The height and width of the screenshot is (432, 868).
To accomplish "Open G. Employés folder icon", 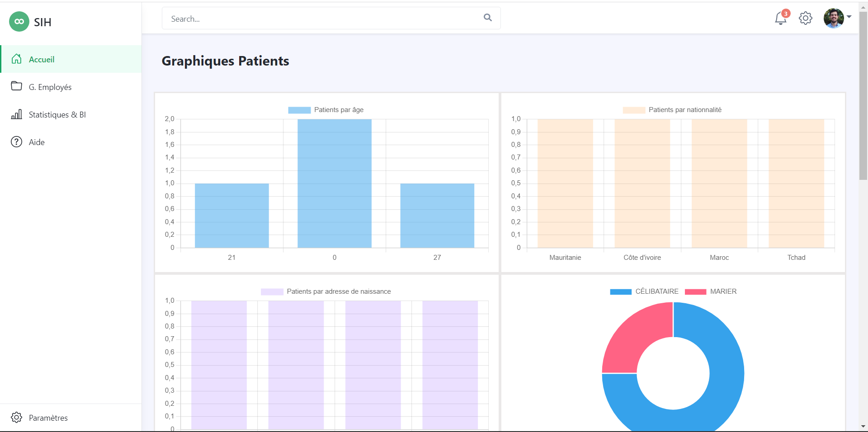I will click(17, 86).
